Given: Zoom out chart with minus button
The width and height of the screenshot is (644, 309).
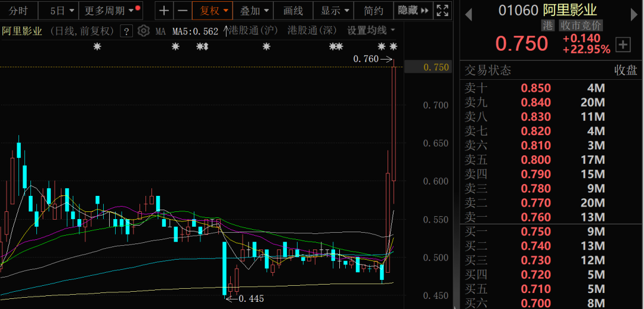Looking at the screenshot, I should click(182, 11).
